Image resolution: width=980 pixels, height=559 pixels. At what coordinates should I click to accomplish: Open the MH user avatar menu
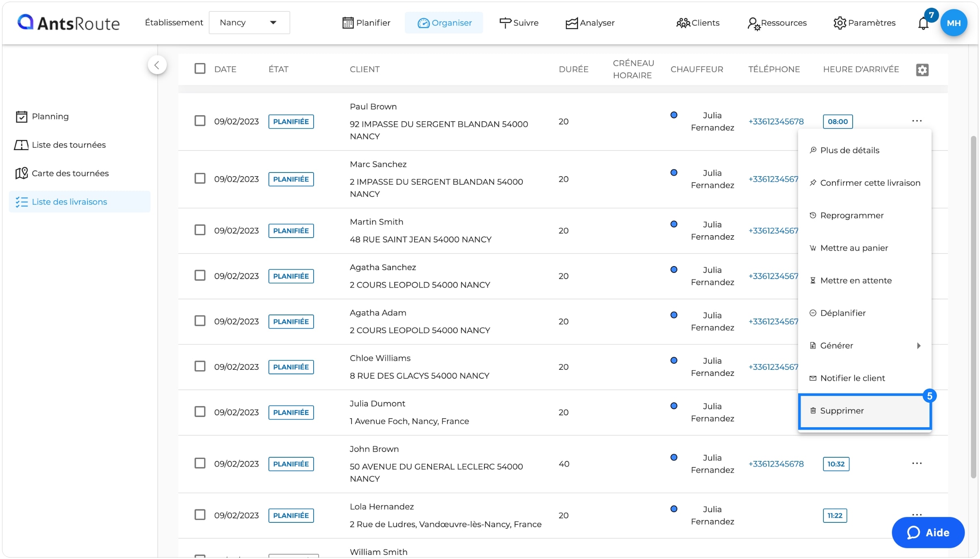tap(954, 23)
